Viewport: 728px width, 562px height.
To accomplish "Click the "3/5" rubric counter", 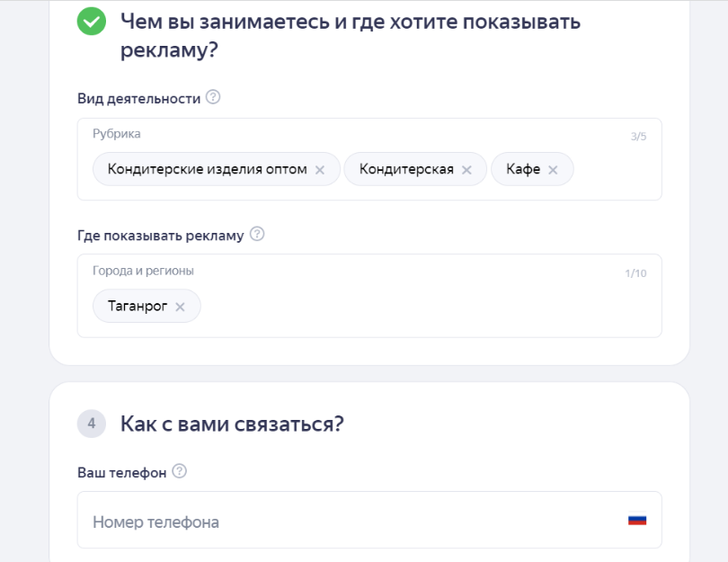I will [x=638, y=137].
